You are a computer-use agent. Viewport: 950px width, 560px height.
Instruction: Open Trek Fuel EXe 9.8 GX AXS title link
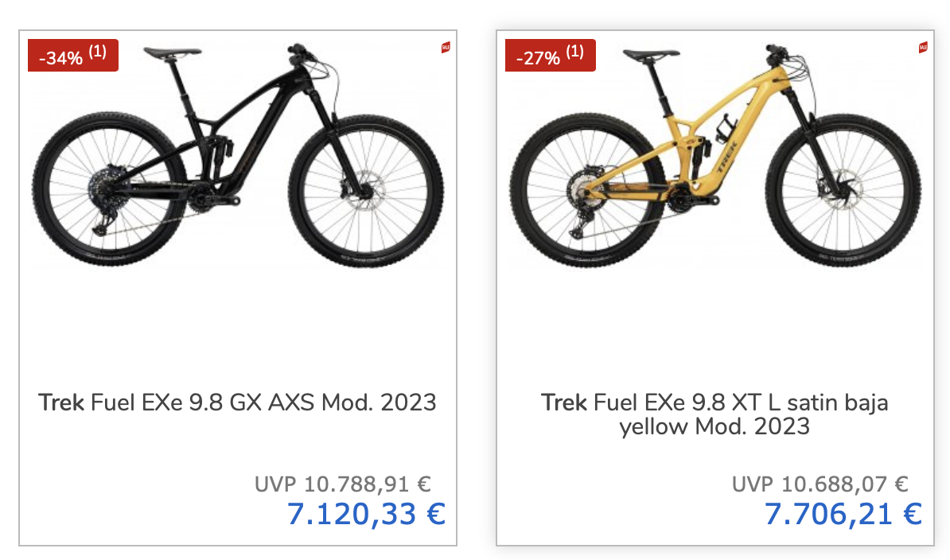coord(237,402)
